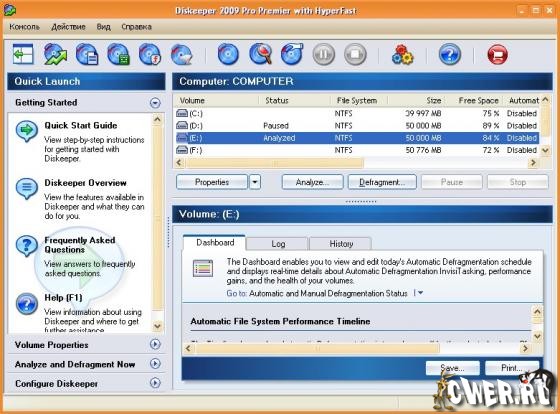Collapse the Getting Started section
The width and height of the screenshot is (560, 414).
(x=155, y=103)
